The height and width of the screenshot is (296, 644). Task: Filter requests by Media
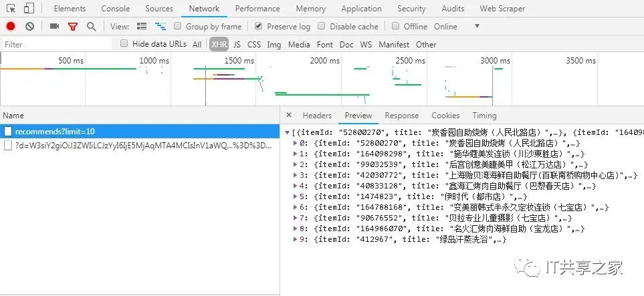(299, 44)
